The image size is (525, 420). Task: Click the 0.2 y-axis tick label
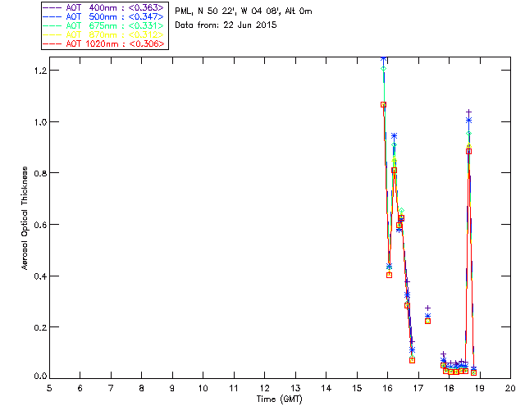pyautogui.click(x=40, y=327)
